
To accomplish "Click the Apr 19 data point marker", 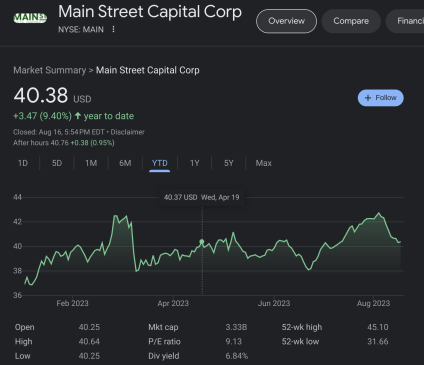I will [202, 241].
